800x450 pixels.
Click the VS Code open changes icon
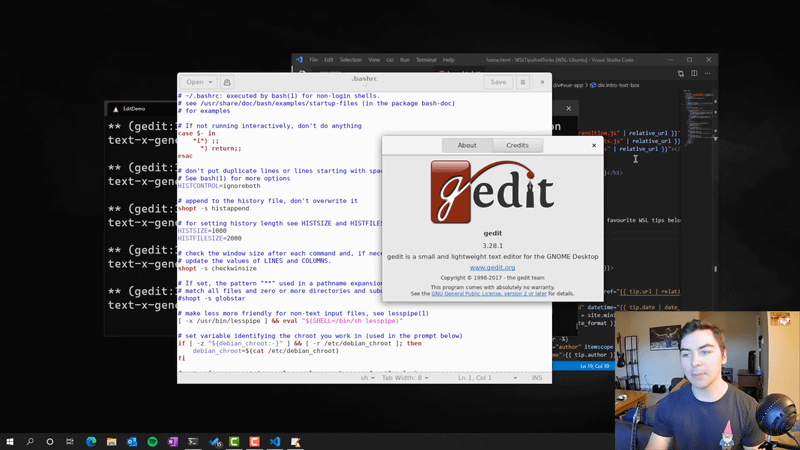pyautogui.click(x=681, y=73)
